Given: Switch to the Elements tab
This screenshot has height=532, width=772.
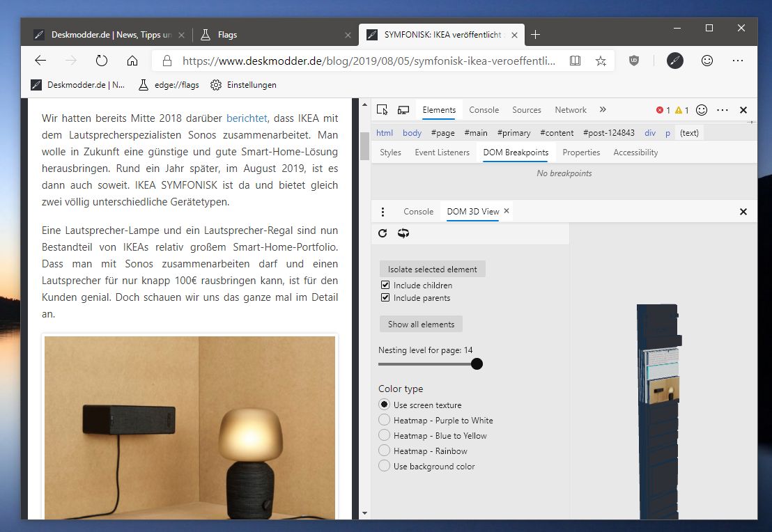Looking at the screenshot, I should [x=439, y=110].
